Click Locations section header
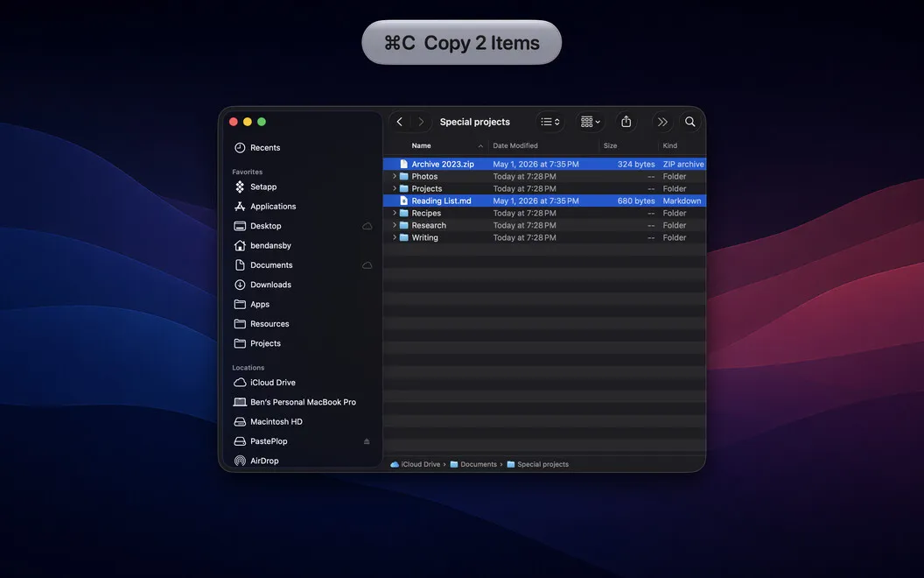Viewport: 924px width, 578px height. pyautogui.click(x=248, y=368)
